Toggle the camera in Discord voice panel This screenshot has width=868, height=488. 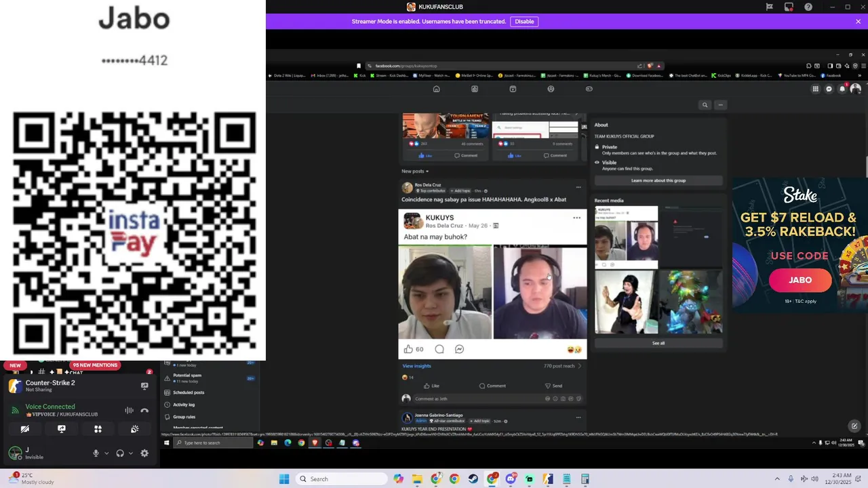point(25,429)
